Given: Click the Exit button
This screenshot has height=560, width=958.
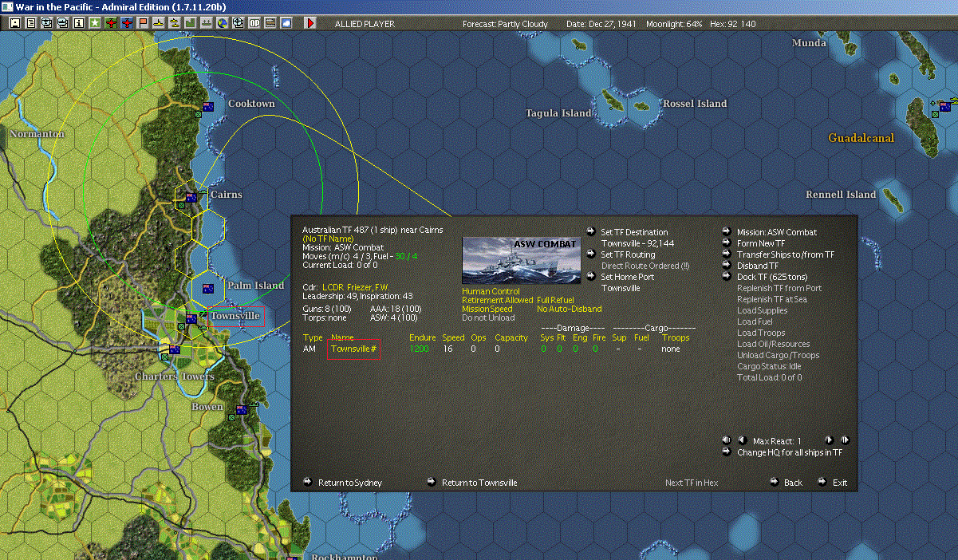Looking at the screenshot, I should click(x=840, y=483).
